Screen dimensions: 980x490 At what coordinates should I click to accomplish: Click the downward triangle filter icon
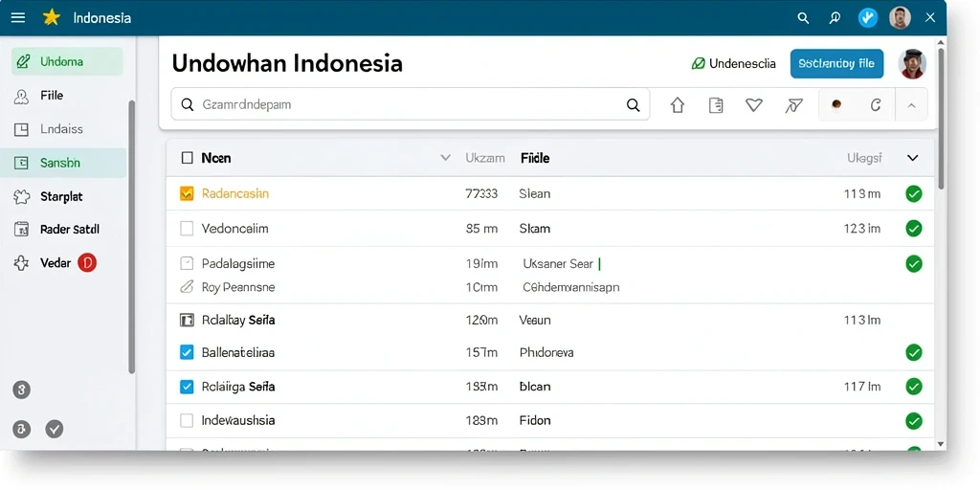click(x=754, y=105)
